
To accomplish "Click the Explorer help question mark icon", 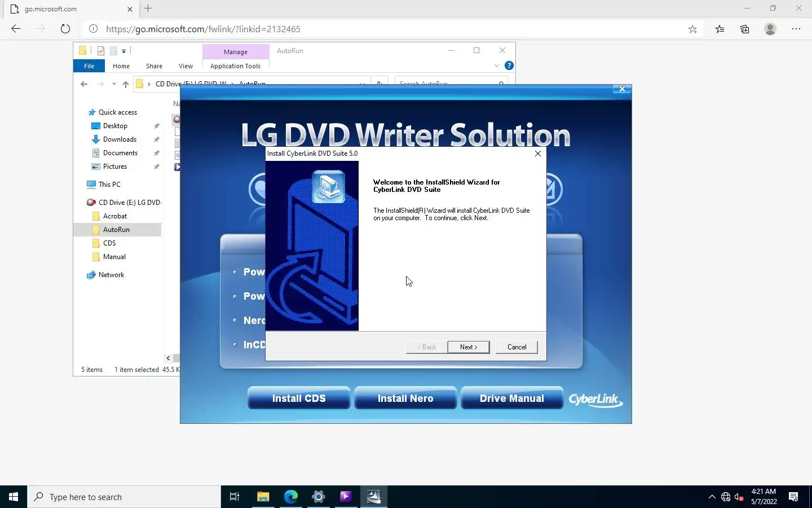I will click(509, 65).
